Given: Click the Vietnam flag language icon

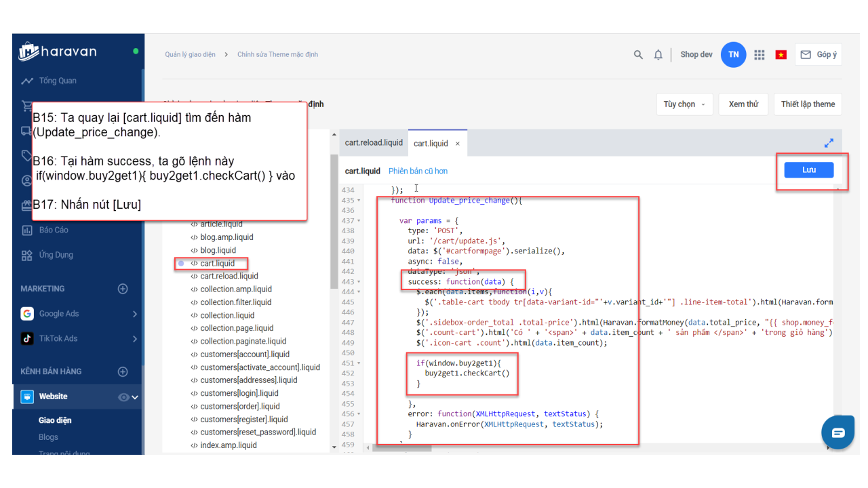Looking at the screenshot, I should [781, 55].
